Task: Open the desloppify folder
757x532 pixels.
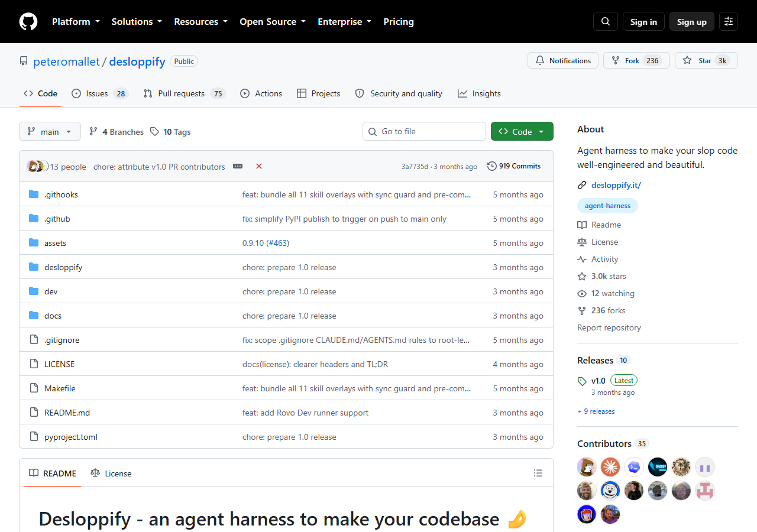Action: [63, 267]
